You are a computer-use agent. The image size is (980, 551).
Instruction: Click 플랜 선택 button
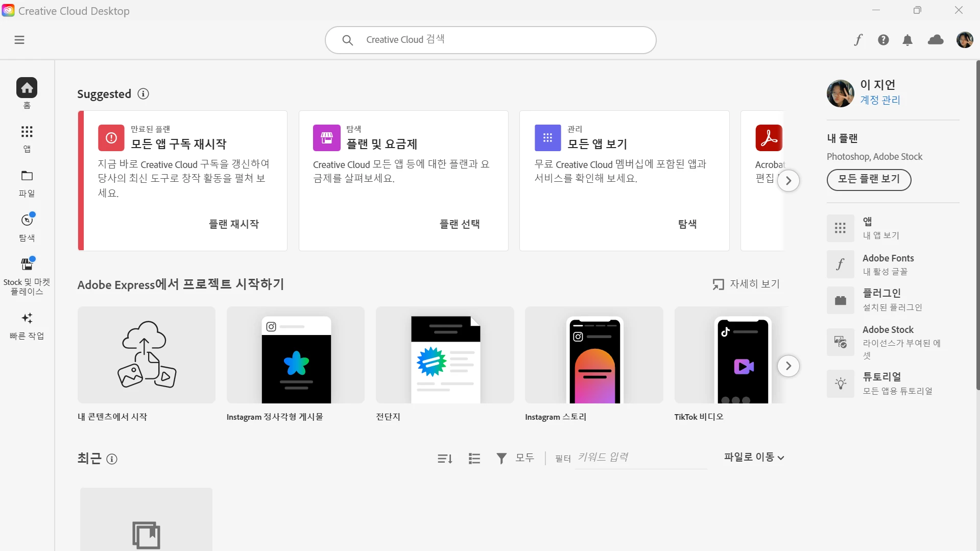point(460,224)
